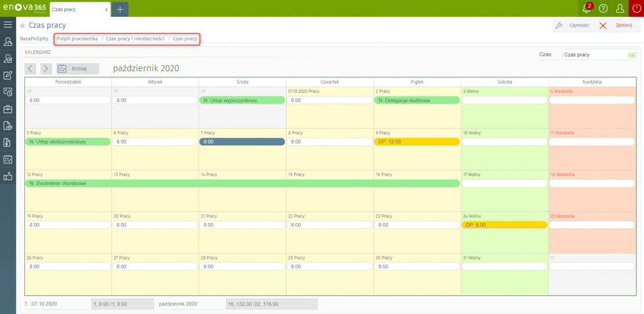Click the red power logout icon
Image resolution: width=644 pixels, height=314 pixels.
coord(636,9)
